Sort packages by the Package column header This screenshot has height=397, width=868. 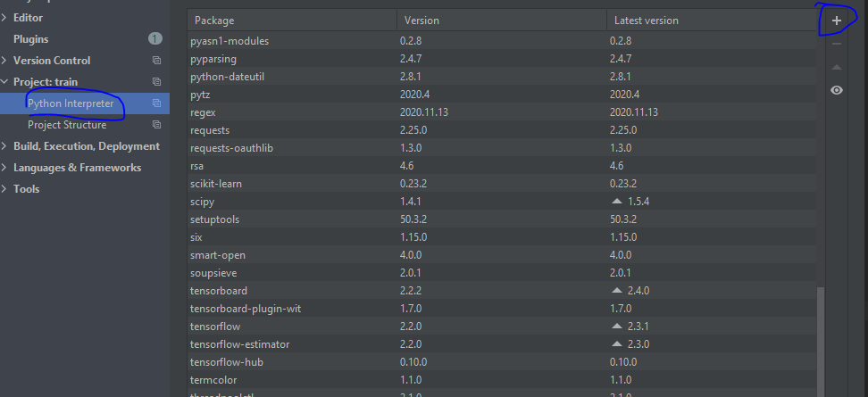point(292,21)
